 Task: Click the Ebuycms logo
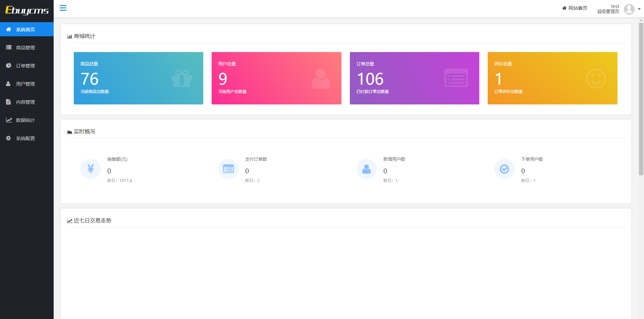pos(27,10)
